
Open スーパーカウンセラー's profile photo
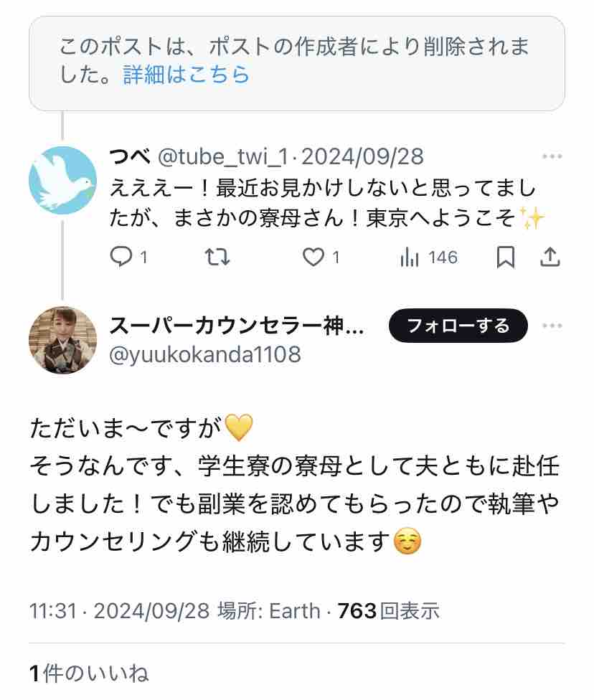(x=62, y=340)
